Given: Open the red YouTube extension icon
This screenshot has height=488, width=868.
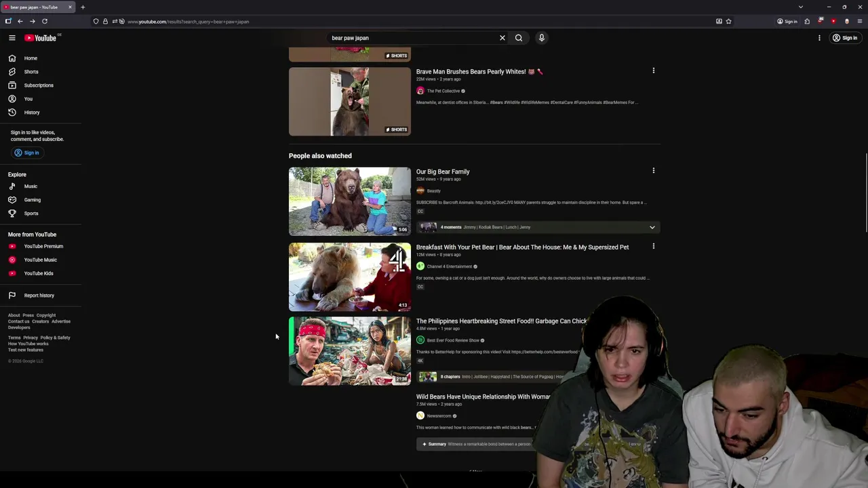Looking at the screenshot, I should click(x=833, y=21).
